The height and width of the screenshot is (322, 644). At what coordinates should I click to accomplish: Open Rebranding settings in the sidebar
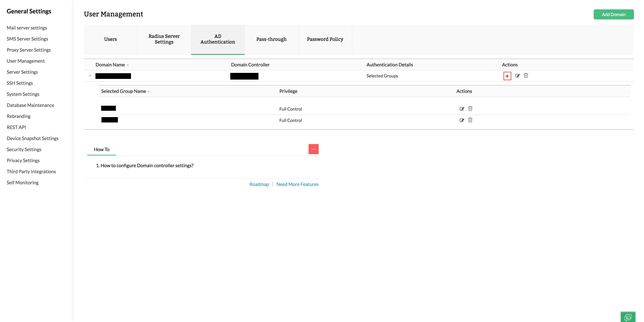[x=18, y=116]
